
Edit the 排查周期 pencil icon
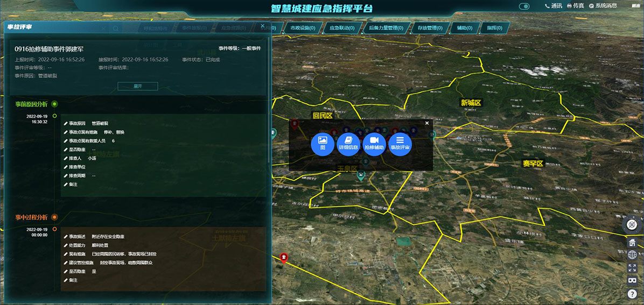click(66, 176)
